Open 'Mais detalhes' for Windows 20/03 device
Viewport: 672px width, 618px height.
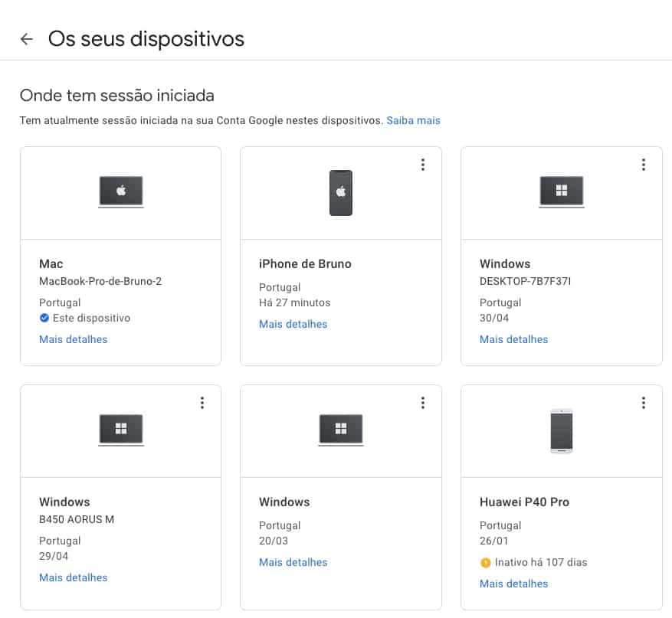(x=293, y=562)
